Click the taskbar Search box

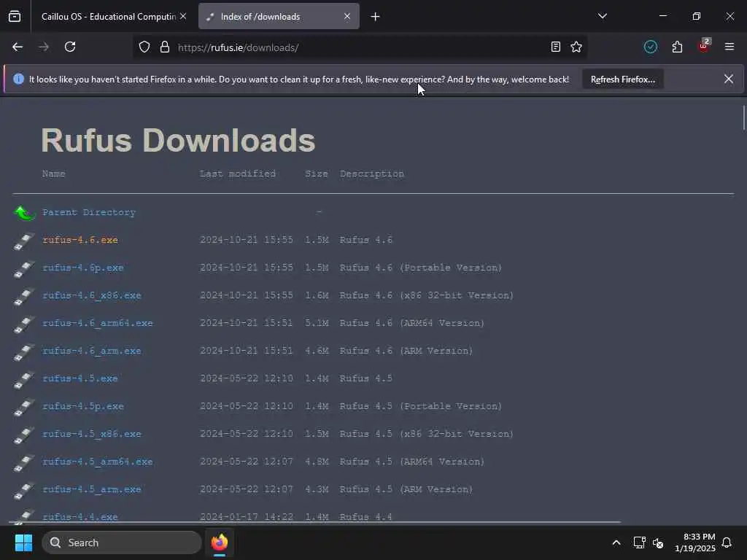(122, 542)
